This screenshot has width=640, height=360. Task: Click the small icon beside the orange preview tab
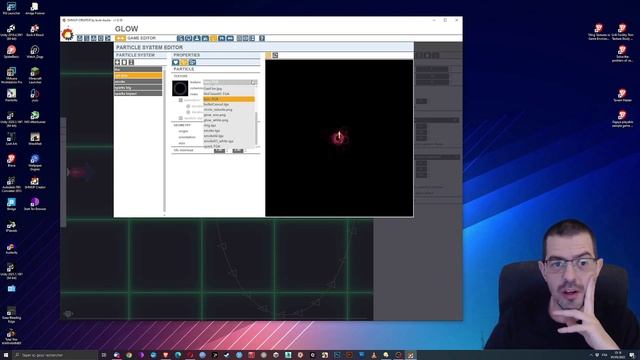[275, 55]
